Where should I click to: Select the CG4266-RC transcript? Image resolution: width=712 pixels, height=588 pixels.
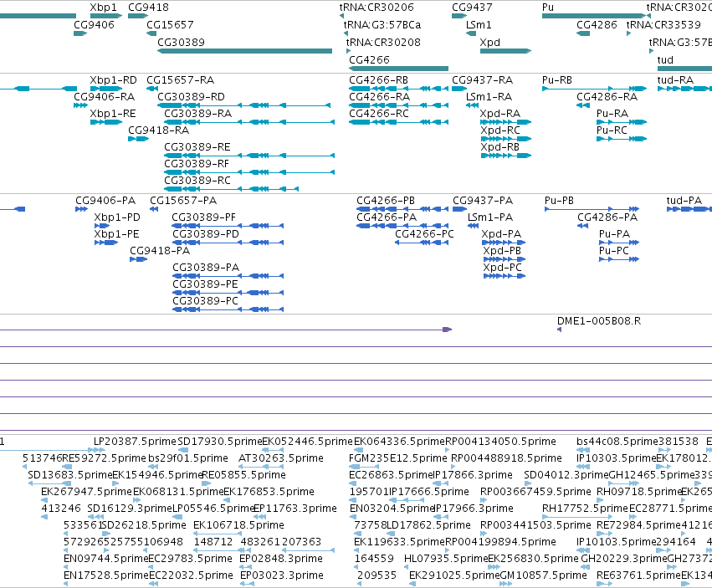pos(399,122)
